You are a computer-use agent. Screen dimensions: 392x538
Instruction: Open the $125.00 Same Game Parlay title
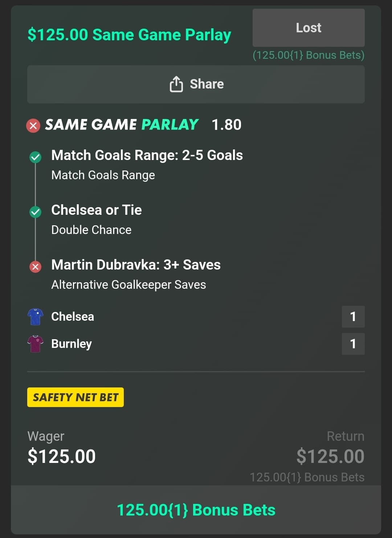(x=129, y=35)
